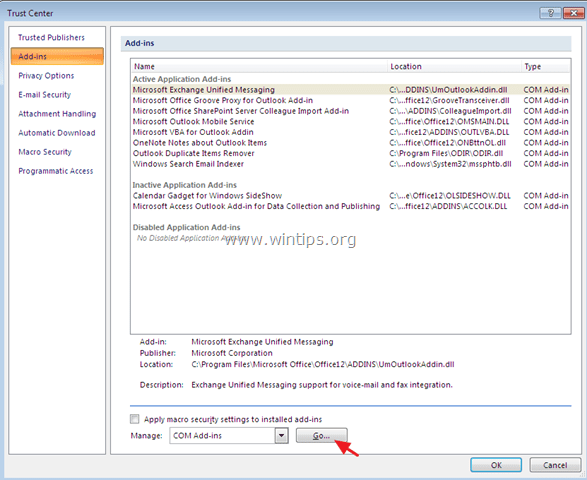
Task: Click the GrooveTransceiver.dll location cell
Action: coord(450,100)
